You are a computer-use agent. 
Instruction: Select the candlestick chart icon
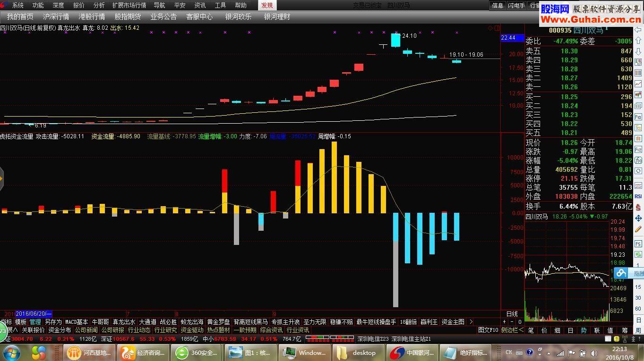[x=638, y=94]
